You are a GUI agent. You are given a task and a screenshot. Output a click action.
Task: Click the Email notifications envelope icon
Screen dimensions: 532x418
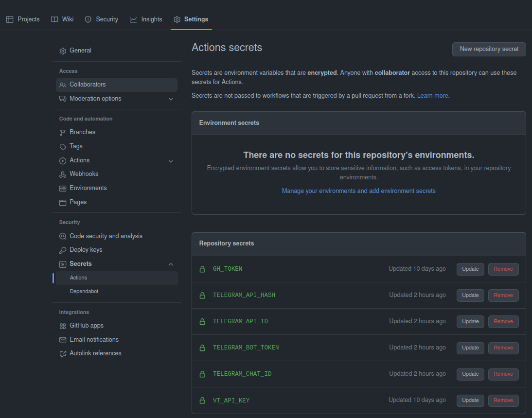click(63, 340)
